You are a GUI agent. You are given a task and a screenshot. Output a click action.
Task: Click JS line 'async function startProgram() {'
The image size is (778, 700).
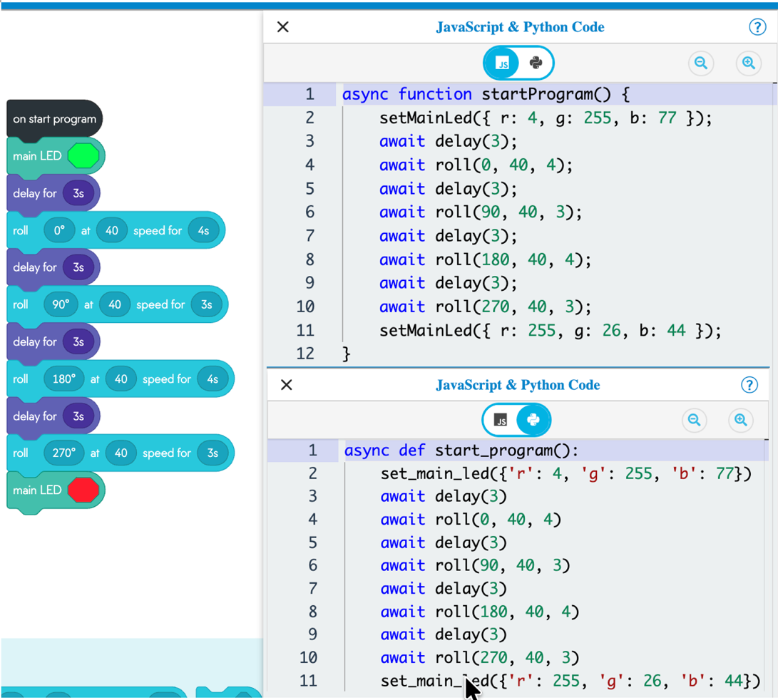(x=486, y=94)
